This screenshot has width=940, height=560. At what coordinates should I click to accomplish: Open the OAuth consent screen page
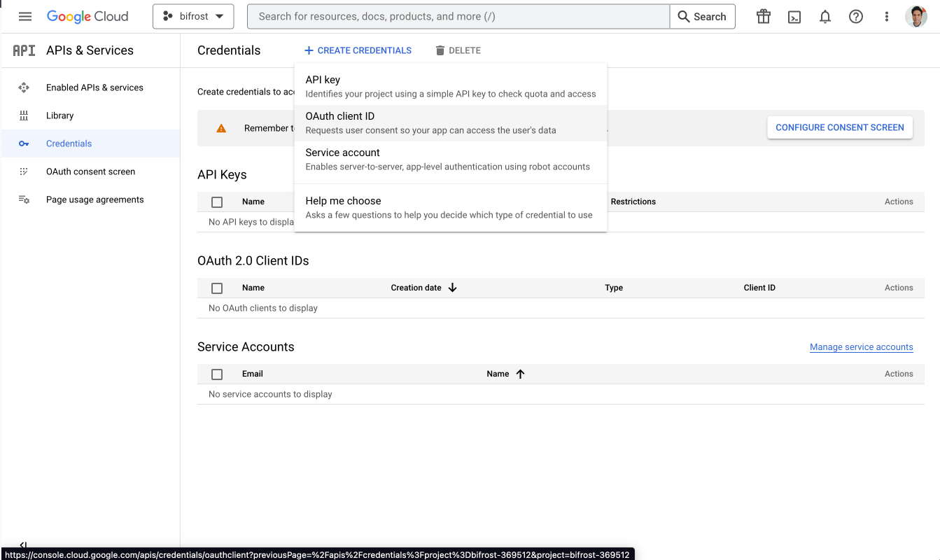click(90, 171)
